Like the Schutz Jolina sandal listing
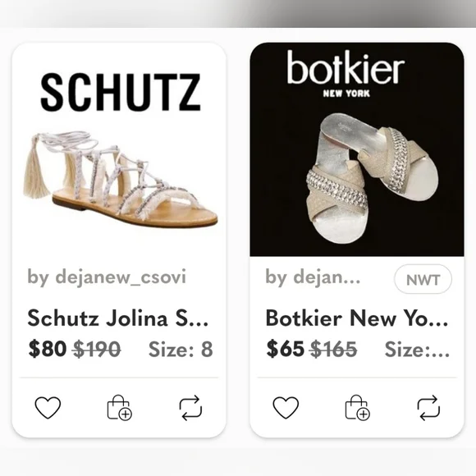Image resolution: width=476 pixels, height=476 pixels. point(48,407)
